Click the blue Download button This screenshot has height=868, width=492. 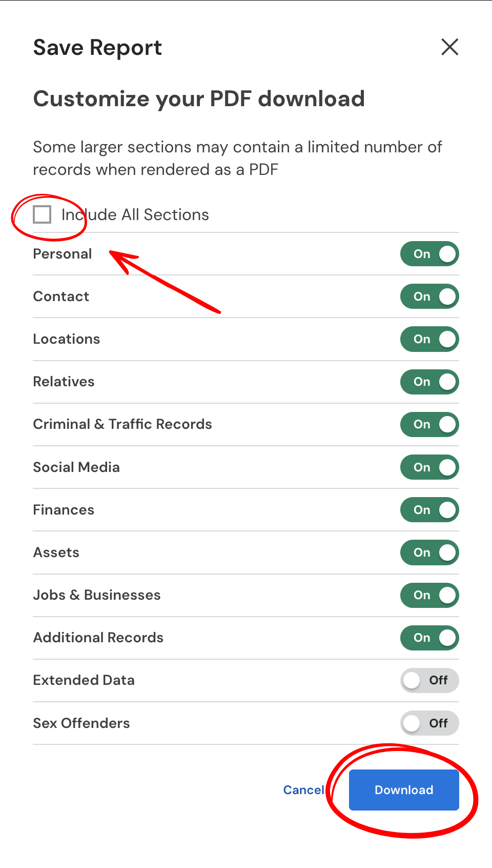[x=404, y=790]
